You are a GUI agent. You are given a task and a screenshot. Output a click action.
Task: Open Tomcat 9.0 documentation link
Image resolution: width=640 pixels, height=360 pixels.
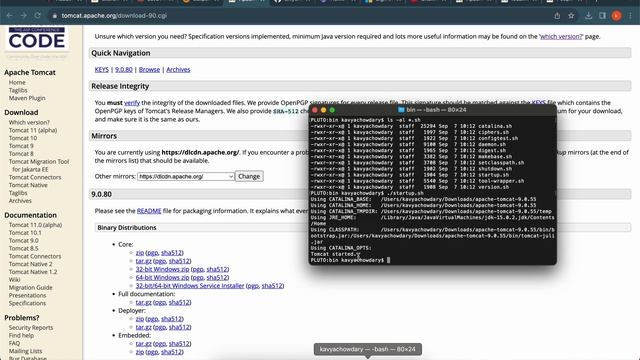(24, 240)
